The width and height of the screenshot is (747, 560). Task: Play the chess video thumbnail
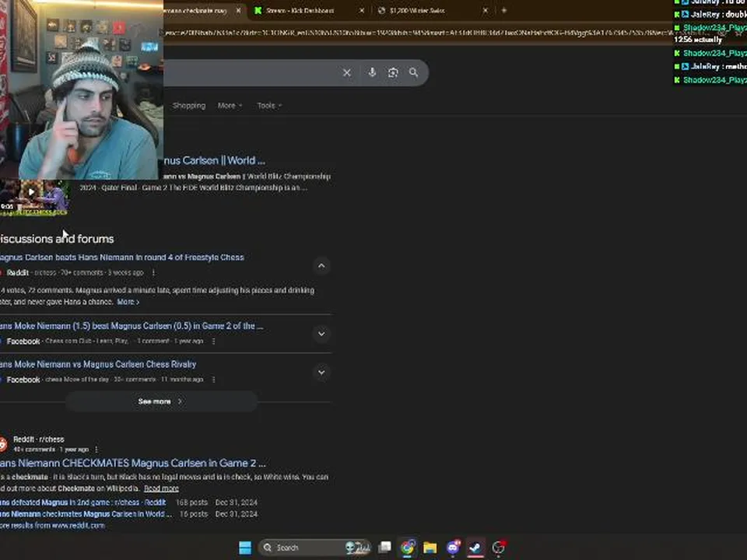pos(31,192)
